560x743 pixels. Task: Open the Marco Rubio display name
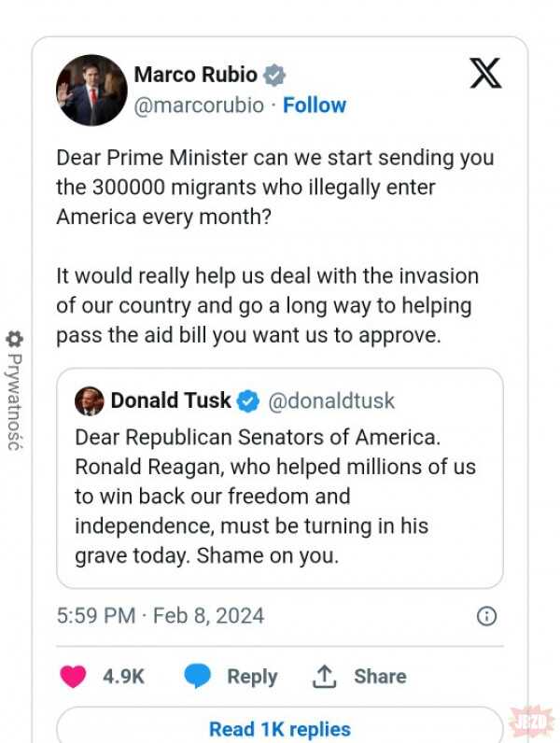click(196, 75)
